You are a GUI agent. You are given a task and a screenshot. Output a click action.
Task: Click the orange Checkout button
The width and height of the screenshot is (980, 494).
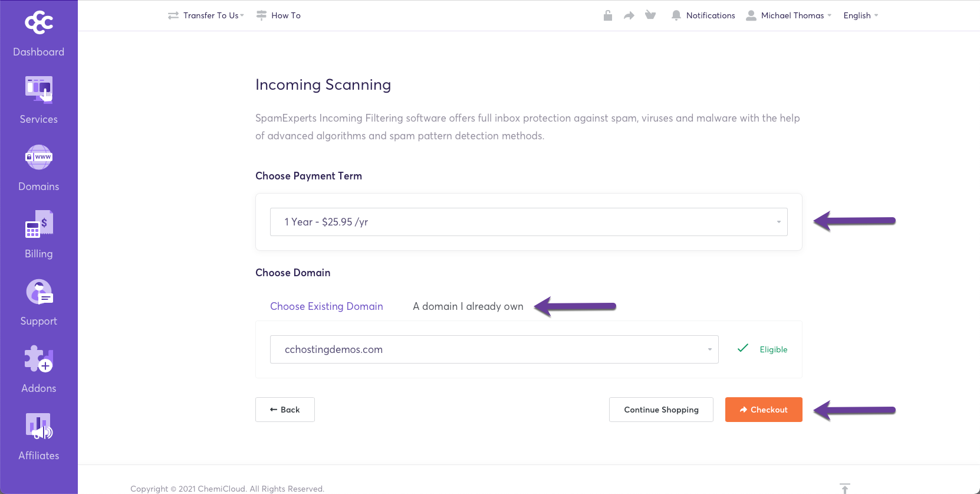click(764, 410)
